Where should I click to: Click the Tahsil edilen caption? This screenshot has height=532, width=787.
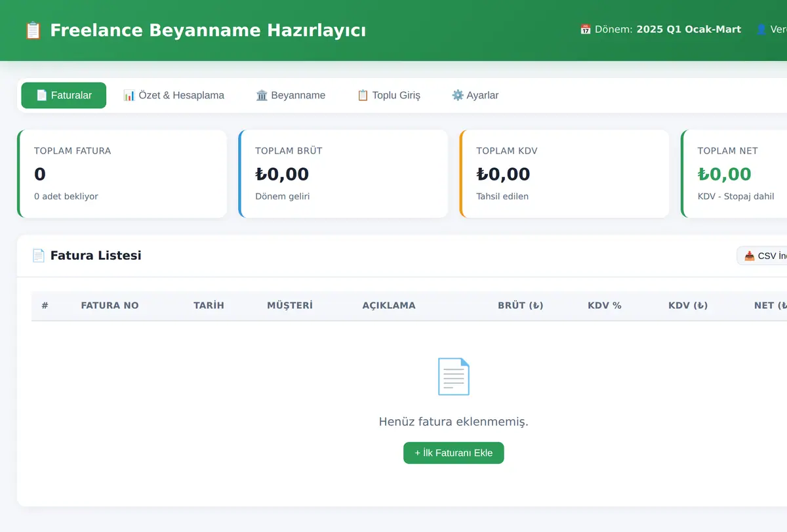[502, 196]
